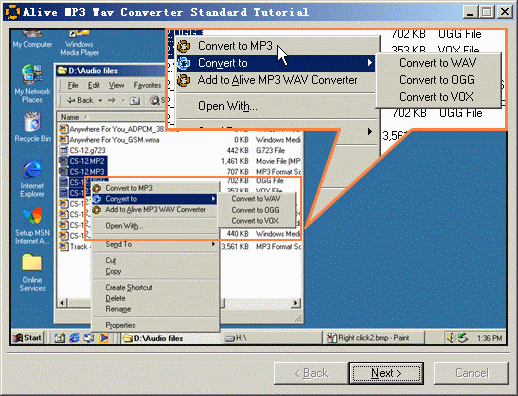Image resolution: width=518 pixels, height=396 pixels.
Task: Click the Cancel button
Action: coord(471,373)
